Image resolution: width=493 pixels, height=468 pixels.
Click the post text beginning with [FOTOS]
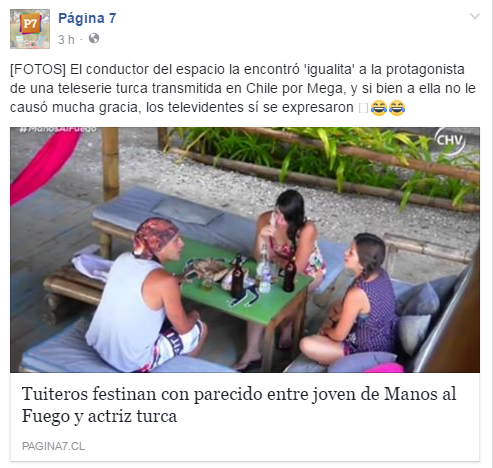pyautogui.click(x=243, y=88)
